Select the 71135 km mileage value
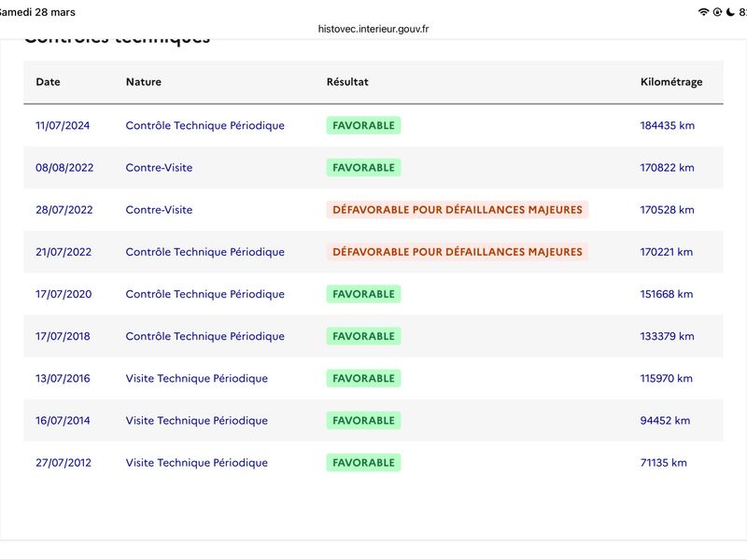 [663, 463]
